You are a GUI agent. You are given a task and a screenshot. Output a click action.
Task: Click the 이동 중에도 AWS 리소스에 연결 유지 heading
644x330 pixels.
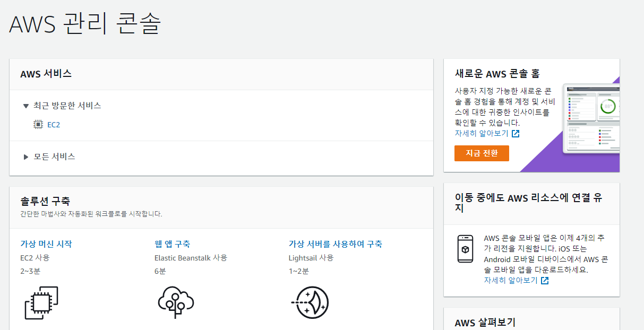coord(529,203)
